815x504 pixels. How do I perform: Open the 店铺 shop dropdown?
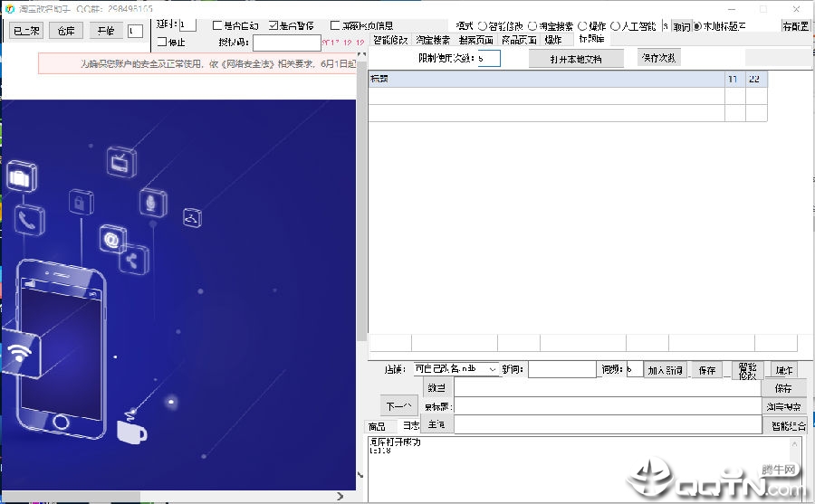point(455,369)
